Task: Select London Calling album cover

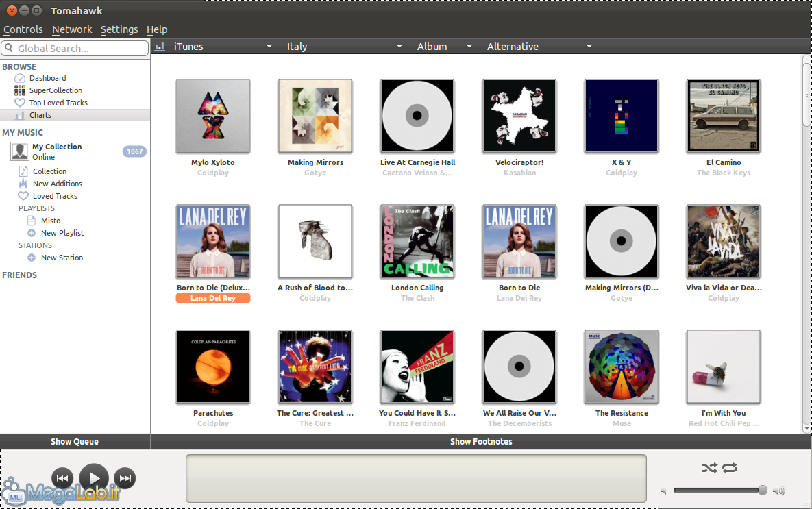Action: coord(417,241)
